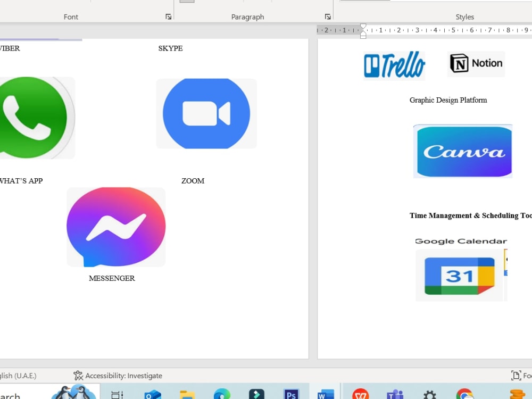
Task: Click the Graphic Design Platform heading
Action: pos(448,100)
